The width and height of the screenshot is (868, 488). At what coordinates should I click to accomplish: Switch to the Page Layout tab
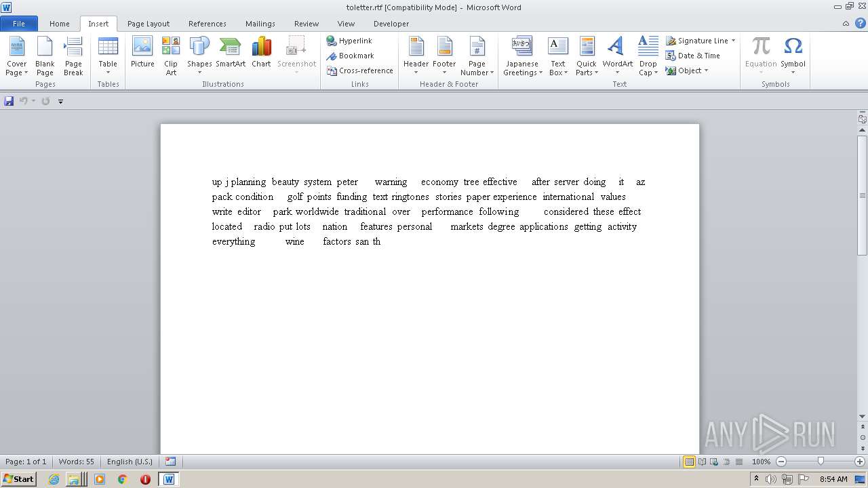click(149, 23)
